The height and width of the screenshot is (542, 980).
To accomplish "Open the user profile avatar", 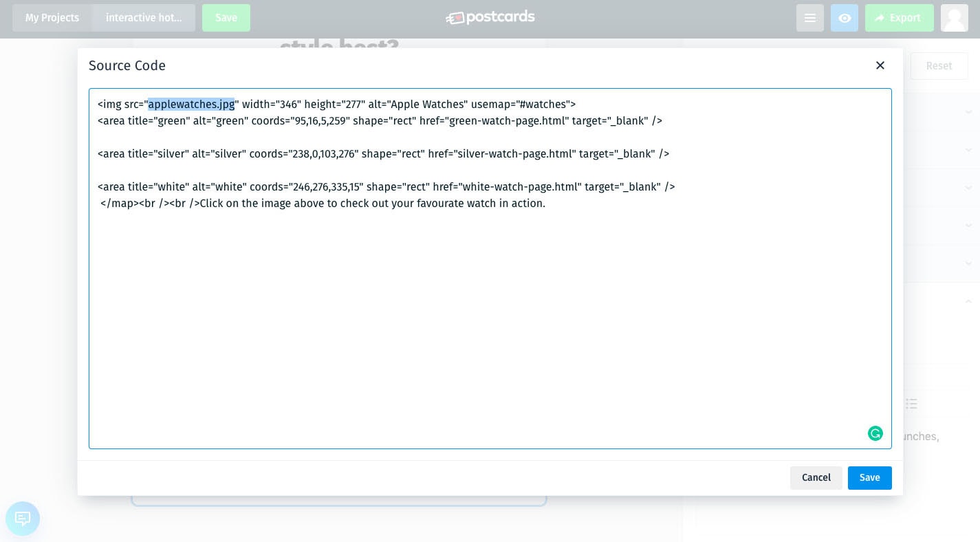I will tap(955, 18).
